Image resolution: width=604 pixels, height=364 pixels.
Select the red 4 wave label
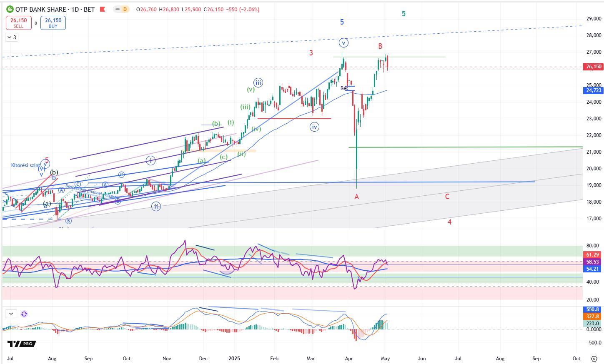[449, 222]
